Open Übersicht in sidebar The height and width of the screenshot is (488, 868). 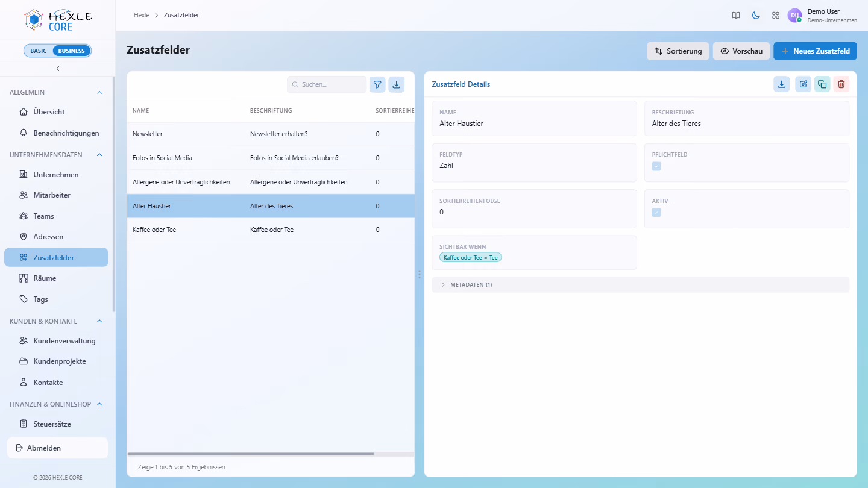[x=56, y=112]
